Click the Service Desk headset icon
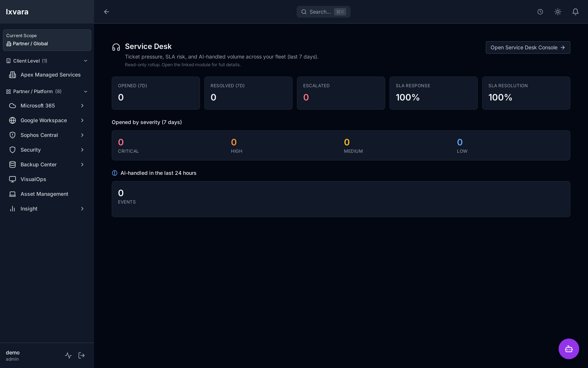 coord(116,47)
